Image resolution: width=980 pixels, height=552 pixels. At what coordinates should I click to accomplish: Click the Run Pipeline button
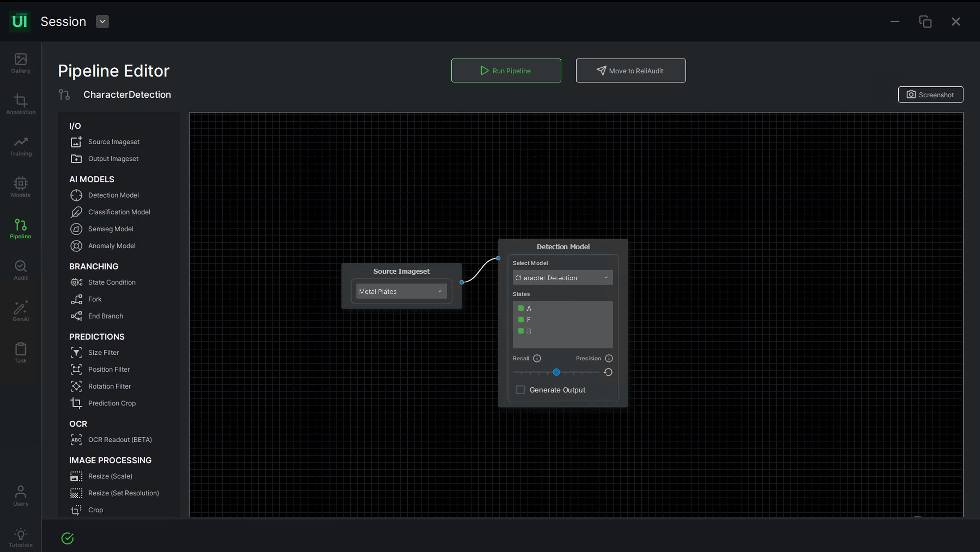506,71
